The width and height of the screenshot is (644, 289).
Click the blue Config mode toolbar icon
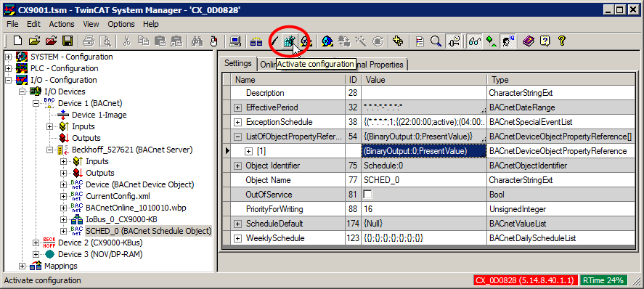tap(327, 41)
